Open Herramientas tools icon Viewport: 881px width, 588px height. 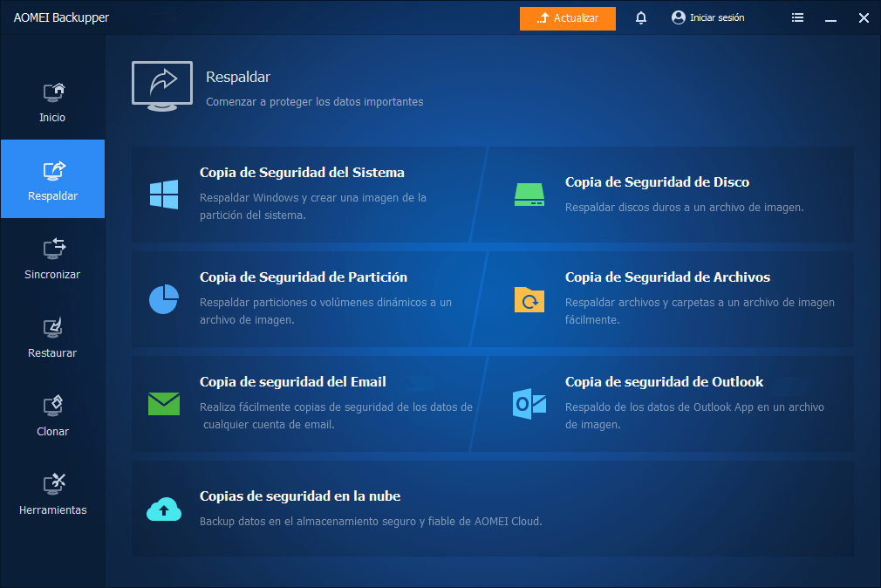(54, 483)
